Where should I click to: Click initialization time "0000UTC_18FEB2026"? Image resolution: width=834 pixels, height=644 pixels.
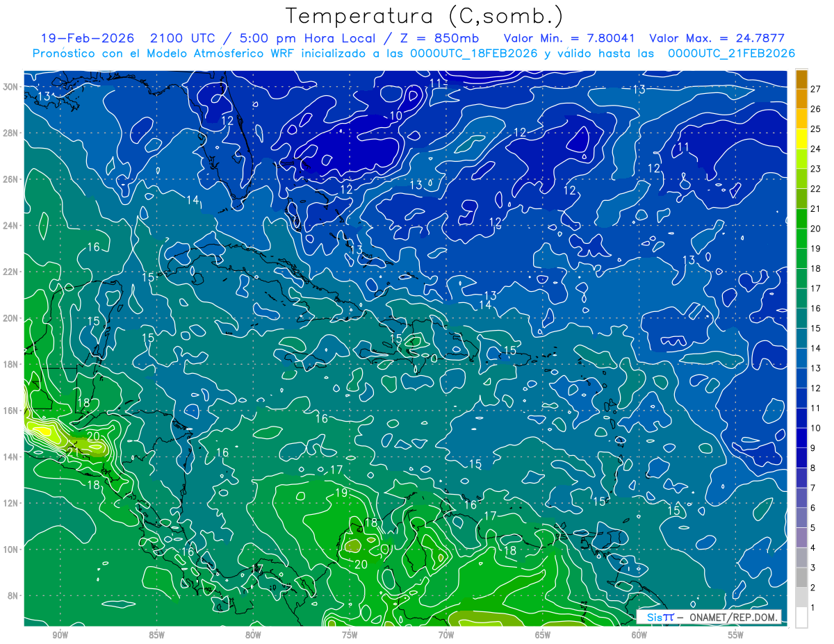[x=473, y=53]
